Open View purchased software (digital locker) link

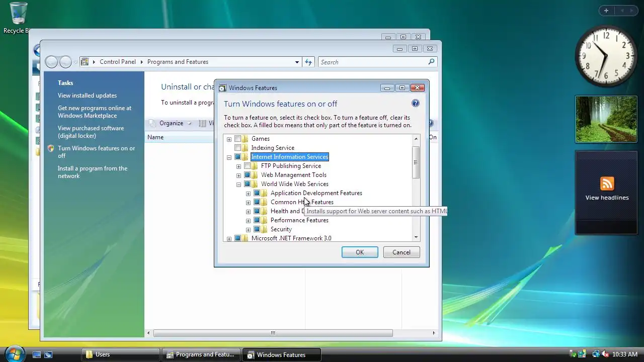pos(91,132)
